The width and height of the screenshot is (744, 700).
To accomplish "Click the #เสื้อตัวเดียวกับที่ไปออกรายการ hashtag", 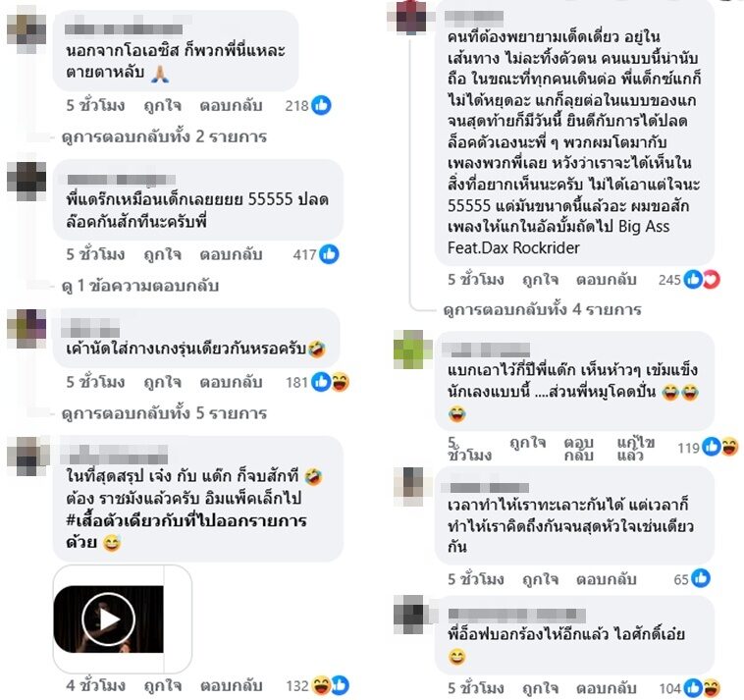I will (x=186, y=520).
